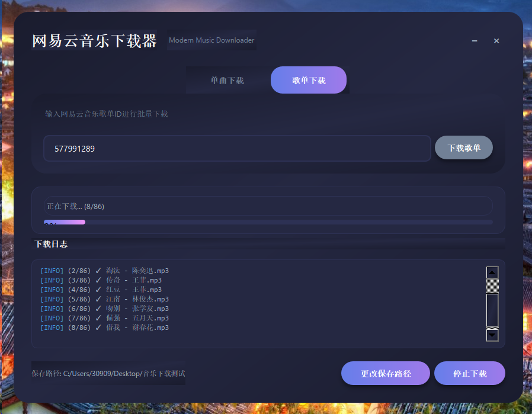Click the playlist ID input field
This screenshot has width=532, height=414.
pos(237,149)
